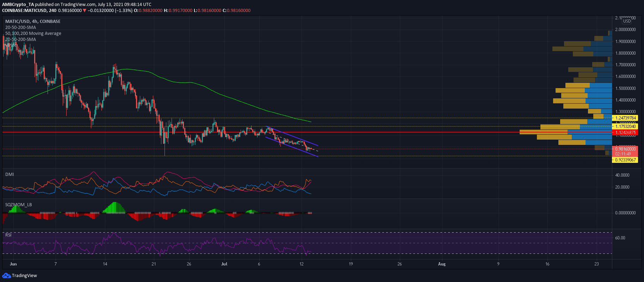Click the 21 date label on time axis
The height and width of the screenshot is (282, 644).
click(154, 264)
